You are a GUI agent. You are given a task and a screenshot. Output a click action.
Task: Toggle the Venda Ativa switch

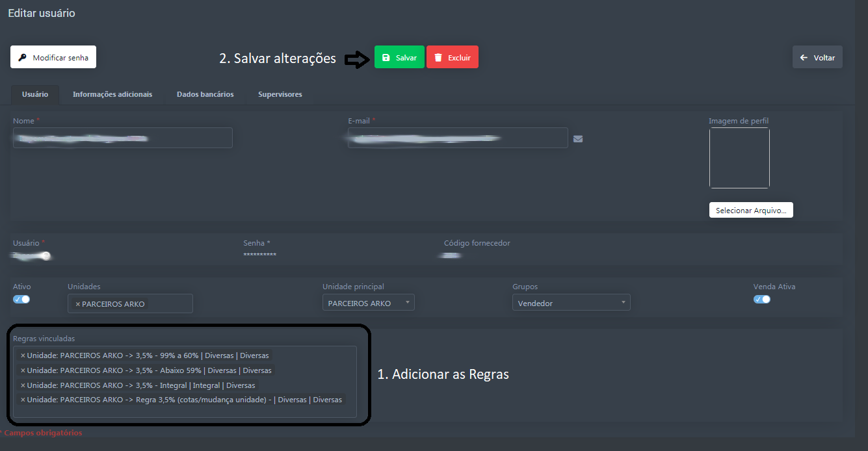(x=761, y=300)
